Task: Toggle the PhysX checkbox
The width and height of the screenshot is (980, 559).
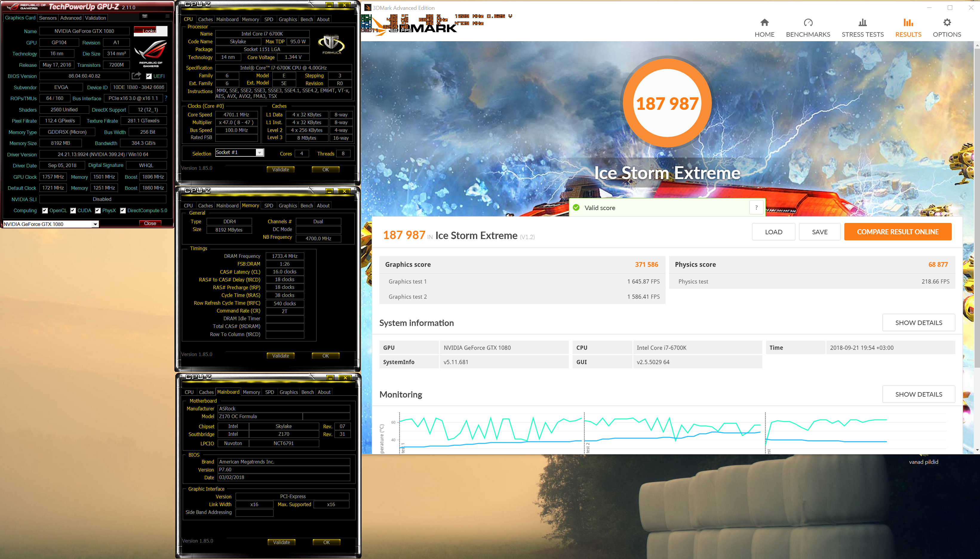Action: [98, 210]
